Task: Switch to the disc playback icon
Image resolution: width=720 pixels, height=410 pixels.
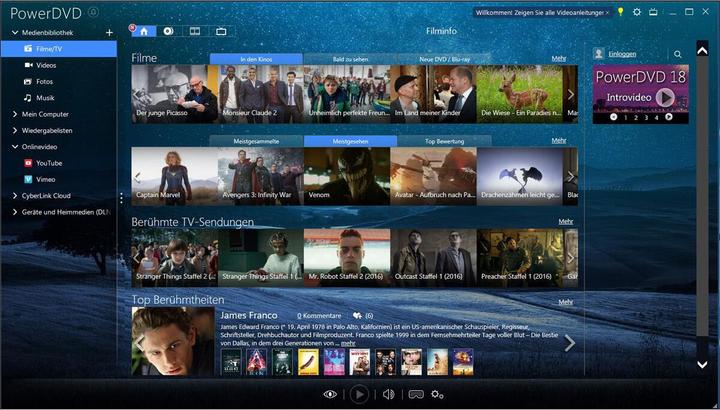Action: coord(169,31)
